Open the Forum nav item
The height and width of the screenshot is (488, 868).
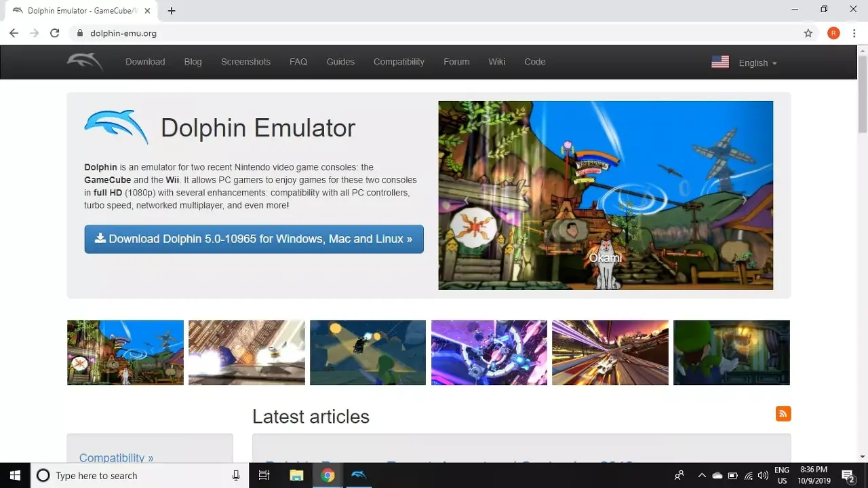tap(456, 62)
